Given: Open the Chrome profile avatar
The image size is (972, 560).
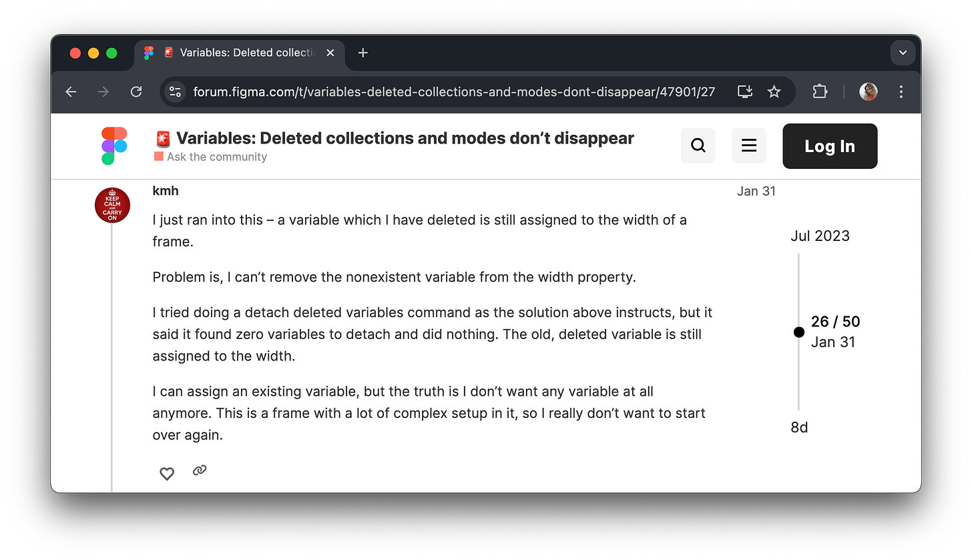Looking at the screenshot, I should (x=869, y=91).
